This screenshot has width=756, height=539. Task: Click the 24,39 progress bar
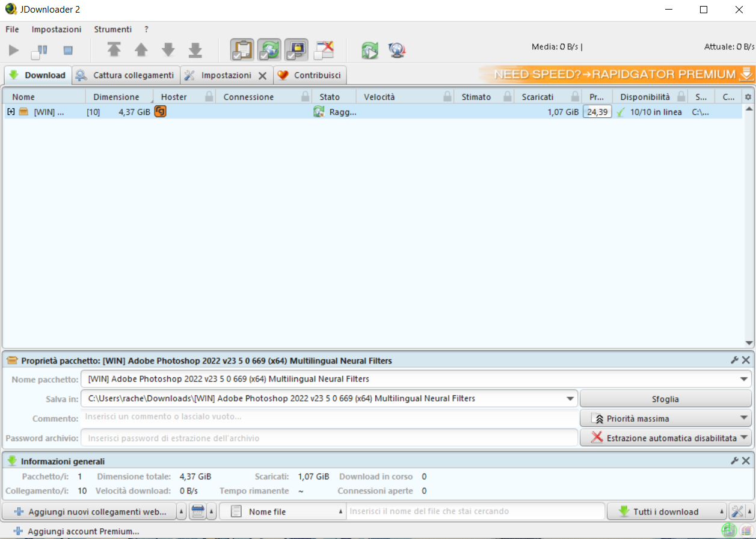597,111
